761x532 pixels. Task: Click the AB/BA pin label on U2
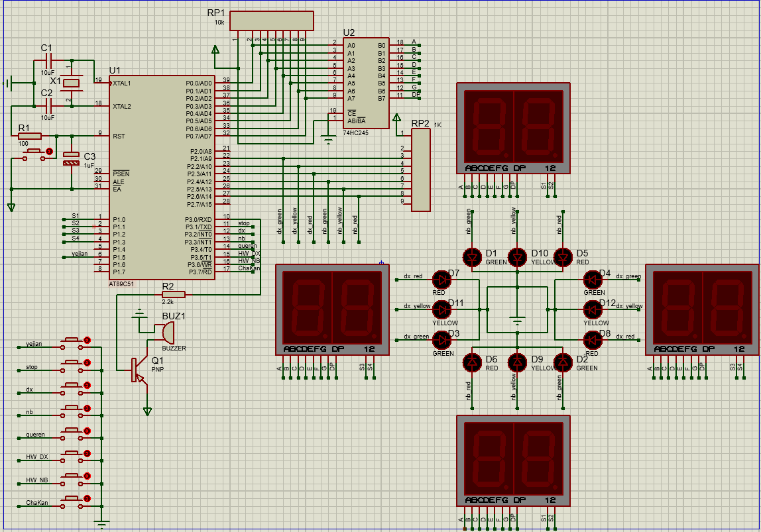(357, 121)
